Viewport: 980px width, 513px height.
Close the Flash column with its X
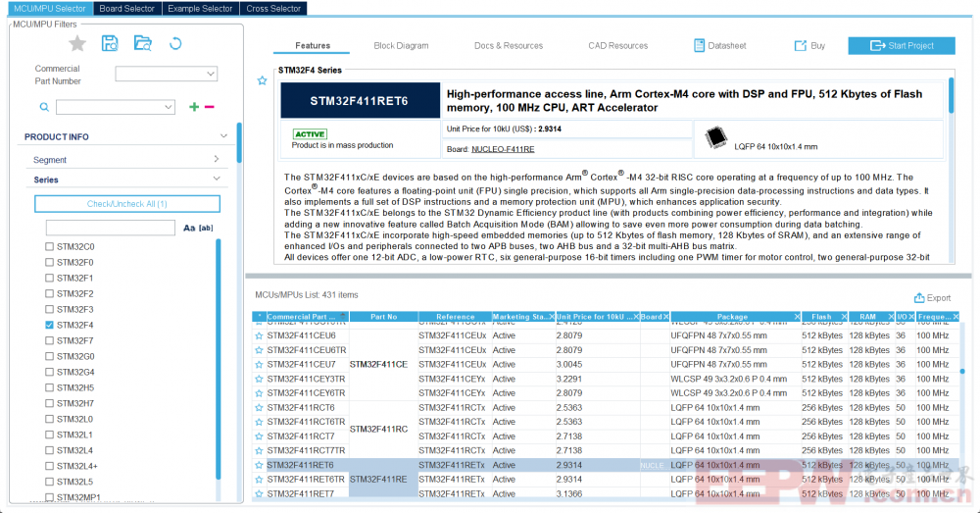click(845, 317)
